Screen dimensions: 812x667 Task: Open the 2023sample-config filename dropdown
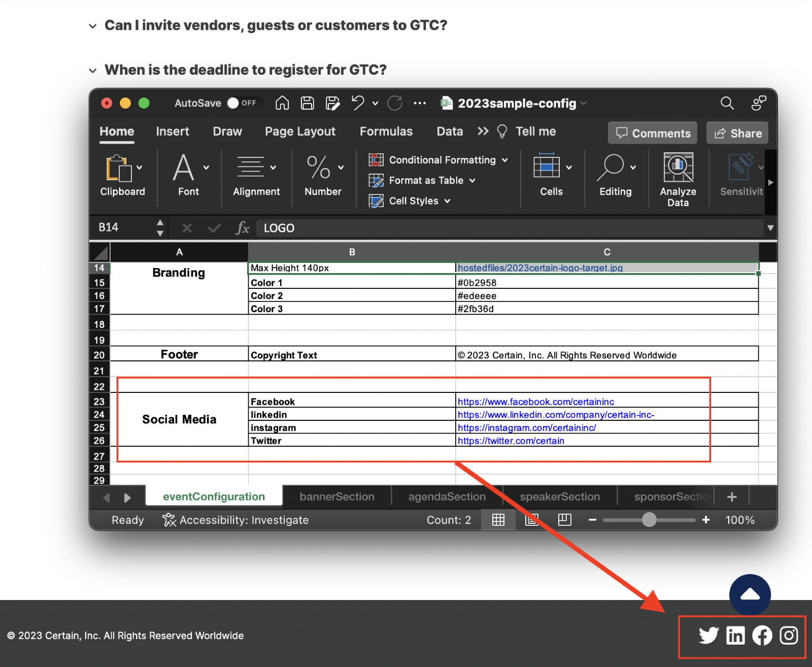(583, 103)
